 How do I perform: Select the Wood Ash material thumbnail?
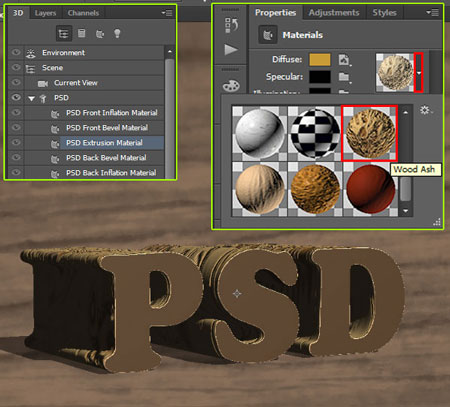click(x=369, y=133)
